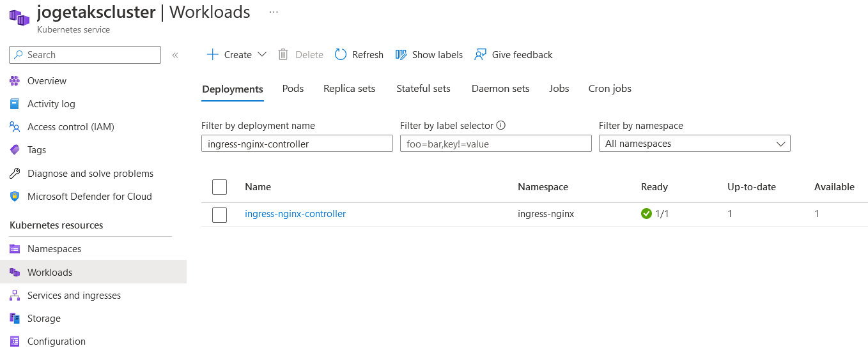Click the sidebar Search box

point(85,55)
